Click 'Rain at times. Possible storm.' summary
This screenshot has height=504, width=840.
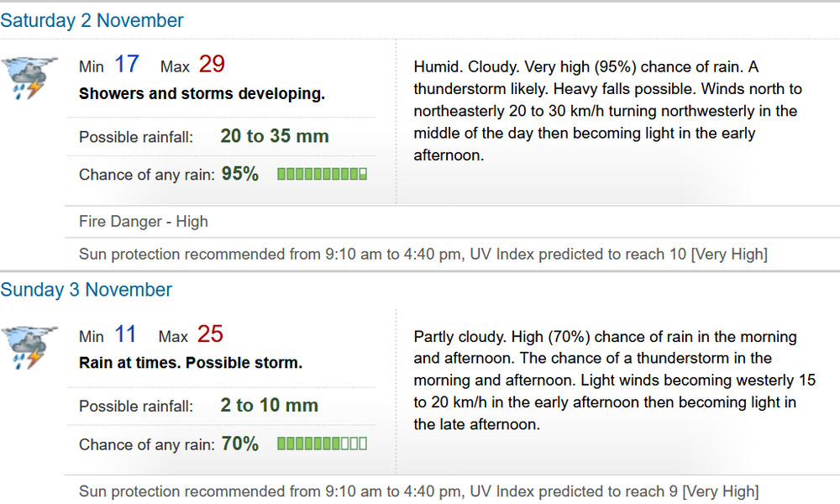191,363
